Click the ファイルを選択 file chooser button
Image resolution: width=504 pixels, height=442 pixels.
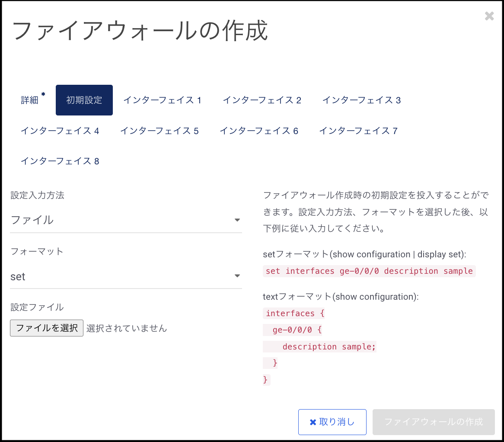tap(47, 328)
